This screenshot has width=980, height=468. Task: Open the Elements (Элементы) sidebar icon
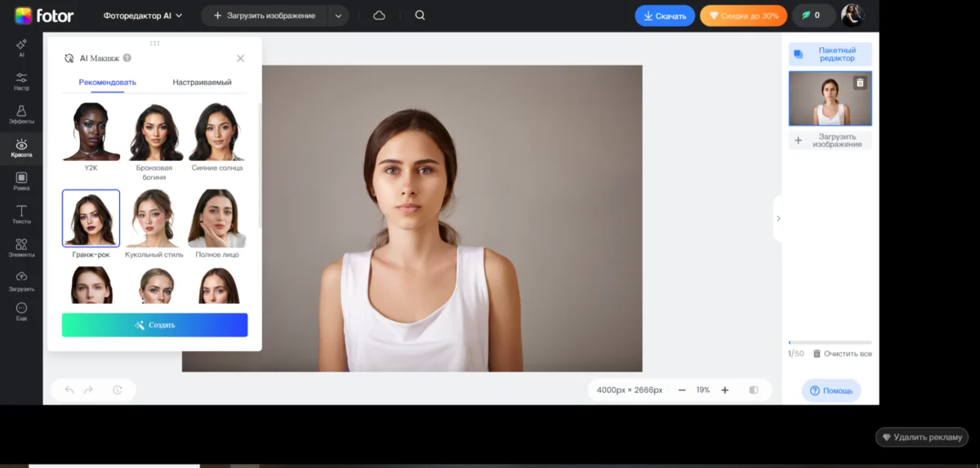[x=21, y=248]
